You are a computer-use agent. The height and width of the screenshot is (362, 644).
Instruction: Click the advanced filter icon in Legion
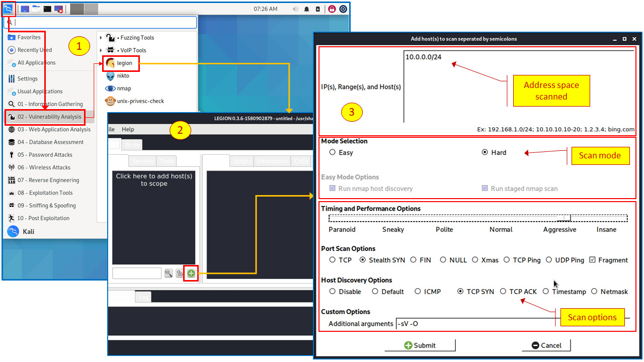180,273
